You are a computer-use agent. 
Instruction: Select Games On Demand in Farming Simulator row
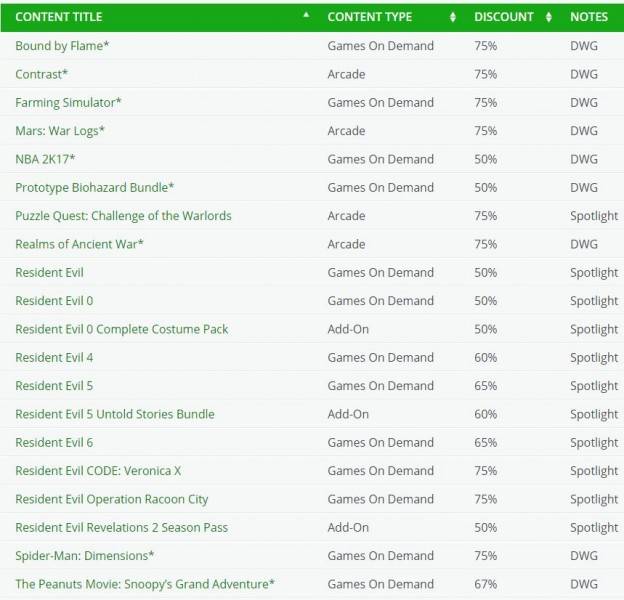380,102
